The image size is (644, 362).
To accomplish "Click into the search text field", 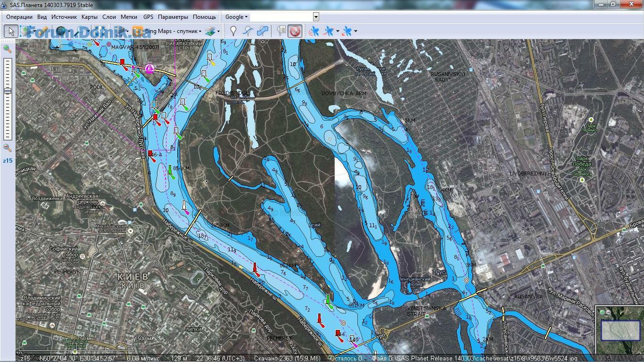I will click(x=281, y=17).
